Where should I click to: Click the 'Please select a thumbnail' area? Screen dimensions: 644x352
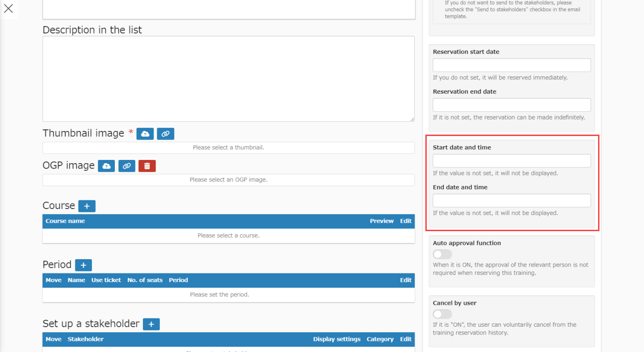[228, 148]
